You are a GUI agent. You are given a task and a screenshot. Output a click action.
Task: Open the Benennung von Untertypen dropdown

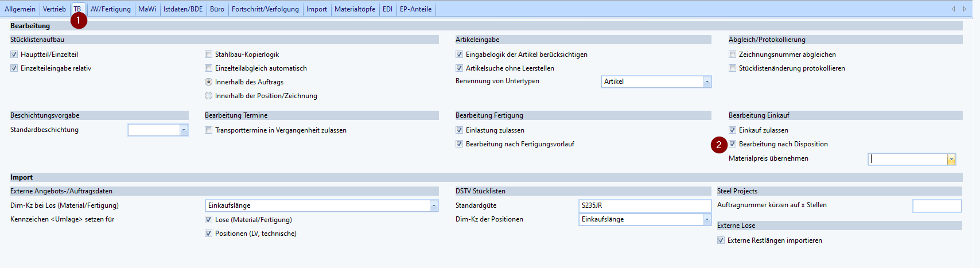706,81
